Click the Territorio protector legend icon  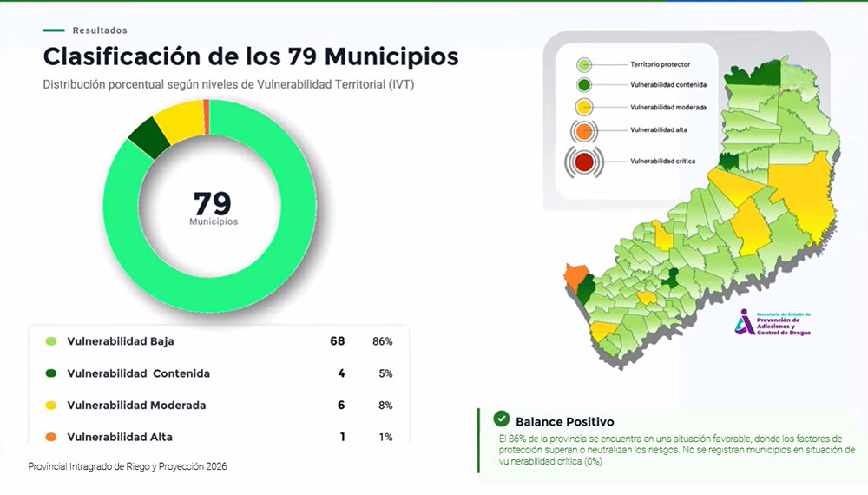point(584,64)
